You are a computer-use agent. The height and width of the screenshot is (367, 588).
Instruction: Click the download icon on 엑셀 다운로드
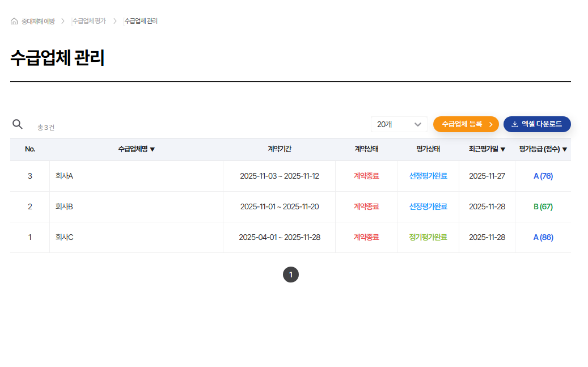click(515, 124)
